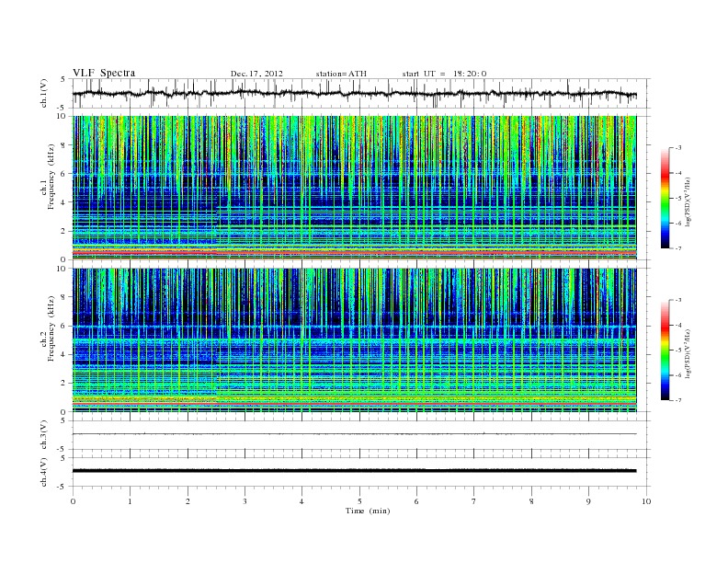Click time axis tick label '7'
The width and height of the screenshot is (728, 563).
(x=474, y=501)
